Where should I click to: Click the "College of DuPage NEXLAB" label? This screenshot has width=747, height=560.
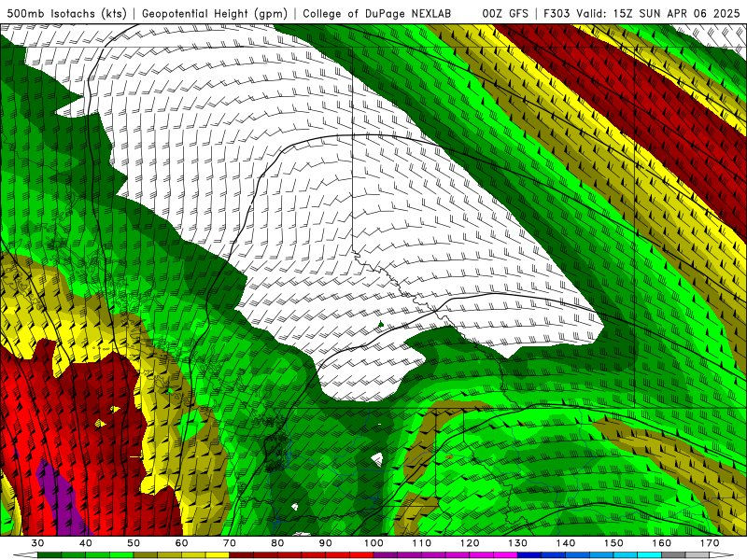click(377, 13)
